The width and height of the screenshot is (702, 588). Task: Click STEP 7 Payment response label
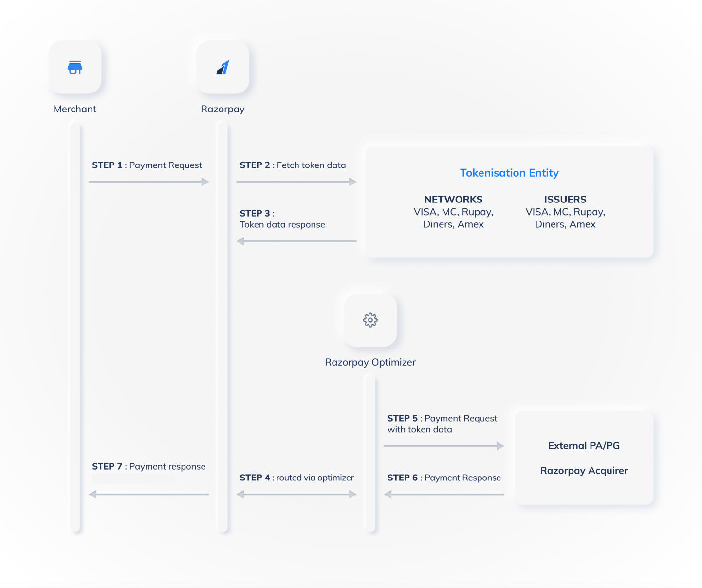click(148, 467)
